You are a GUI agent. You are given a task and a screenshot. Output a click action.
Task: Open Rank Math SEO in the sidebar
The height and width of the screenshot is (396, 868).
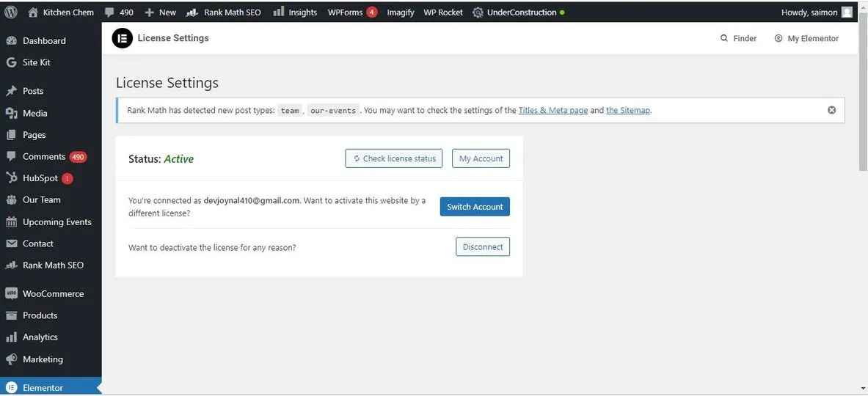tap(53, 265)
